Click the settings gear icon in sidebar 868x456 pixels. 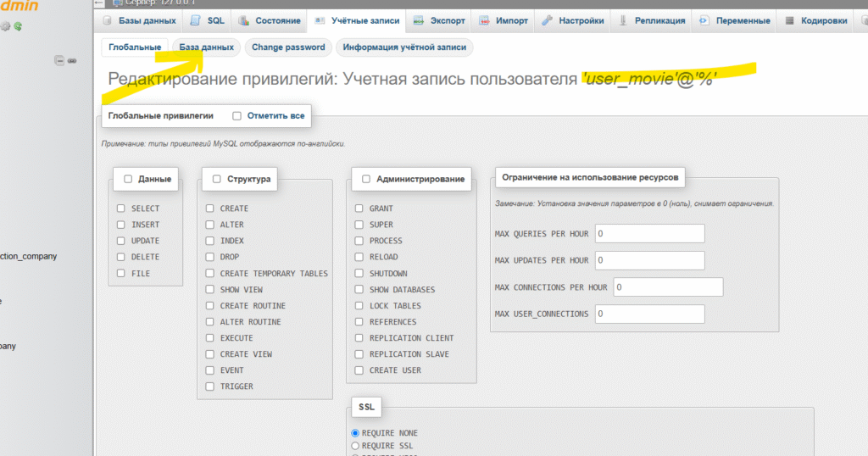[6, 26]
